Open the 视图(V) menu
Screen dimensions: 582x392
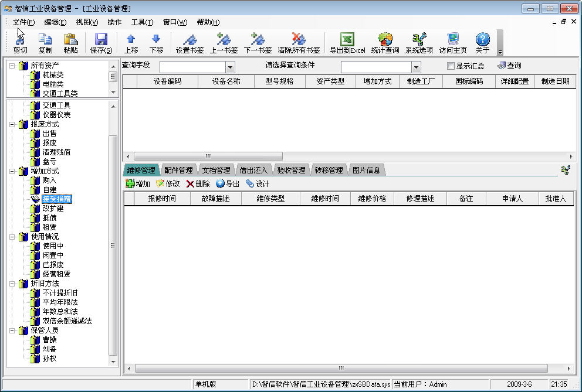coord(87,22)
